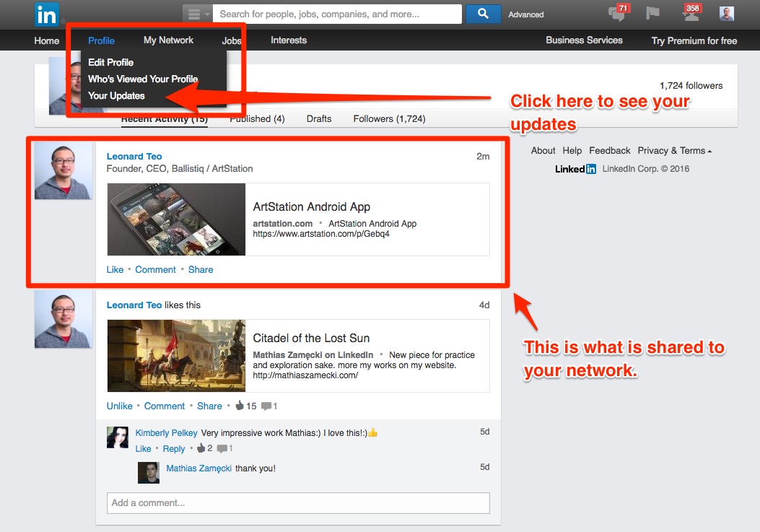Open the Profile menu
The height and width of the screenshot is (532, 760).
[101, 40]
